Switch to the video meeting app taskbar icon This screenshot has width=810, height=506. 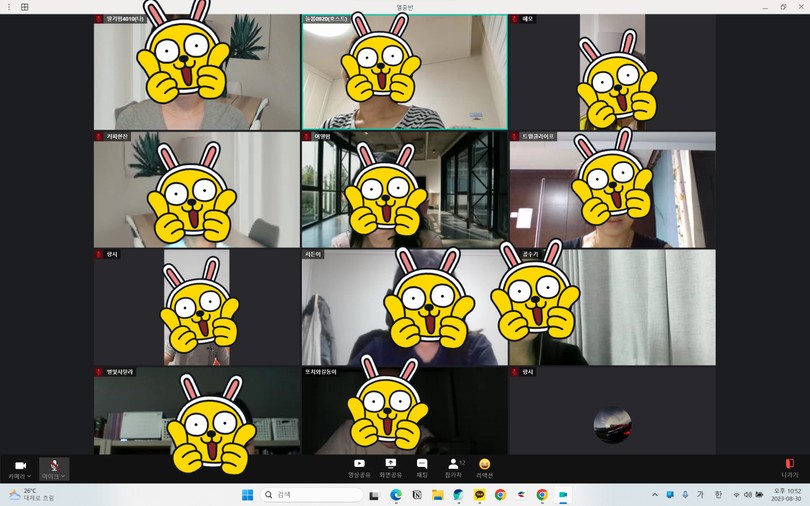tap(563, 495)
